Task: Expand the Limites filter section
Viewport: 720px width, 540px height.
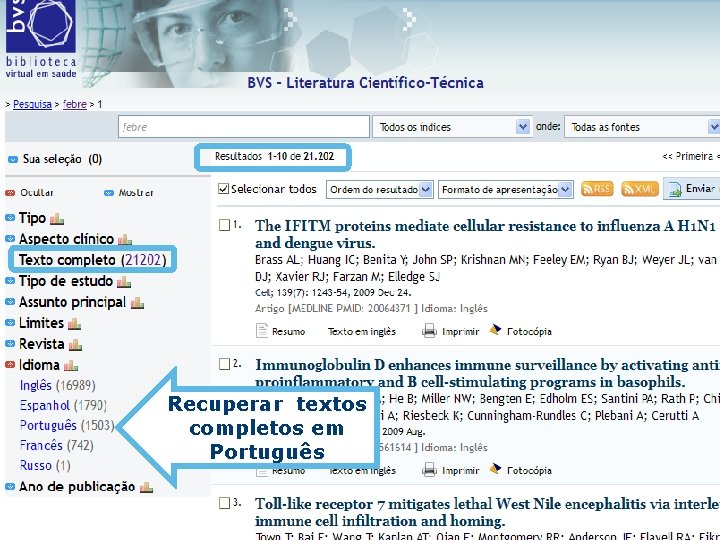Action: coord(10,323)
